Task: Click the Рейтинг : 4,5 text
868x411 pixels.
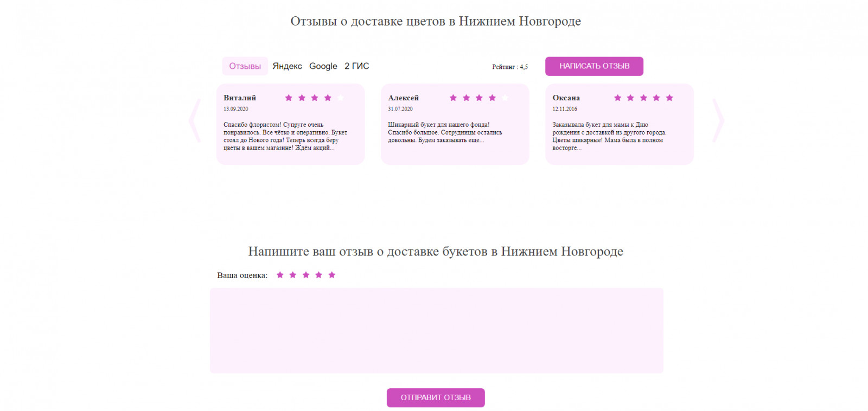Action: click(510, 67)
